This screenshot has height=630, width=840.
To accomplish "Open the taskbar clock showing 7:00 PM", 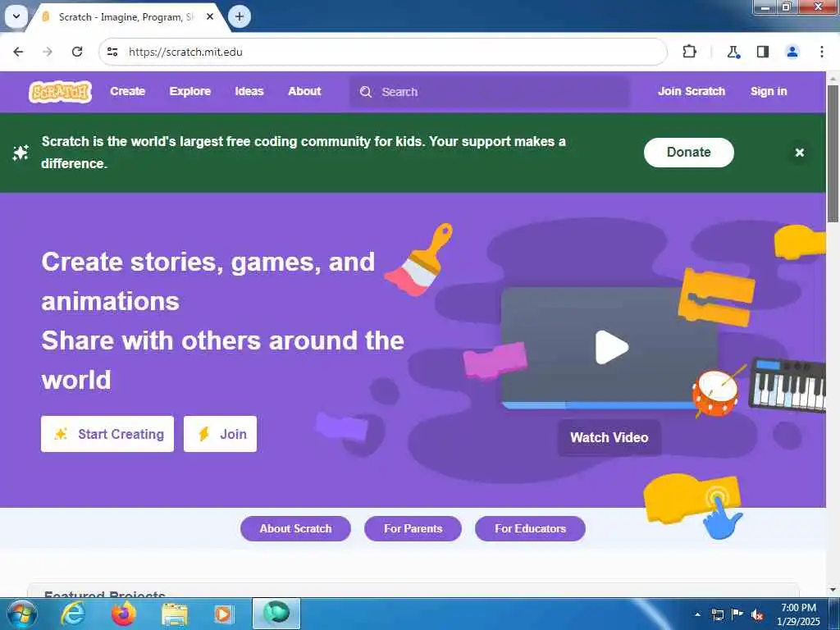I will point(798,614).
